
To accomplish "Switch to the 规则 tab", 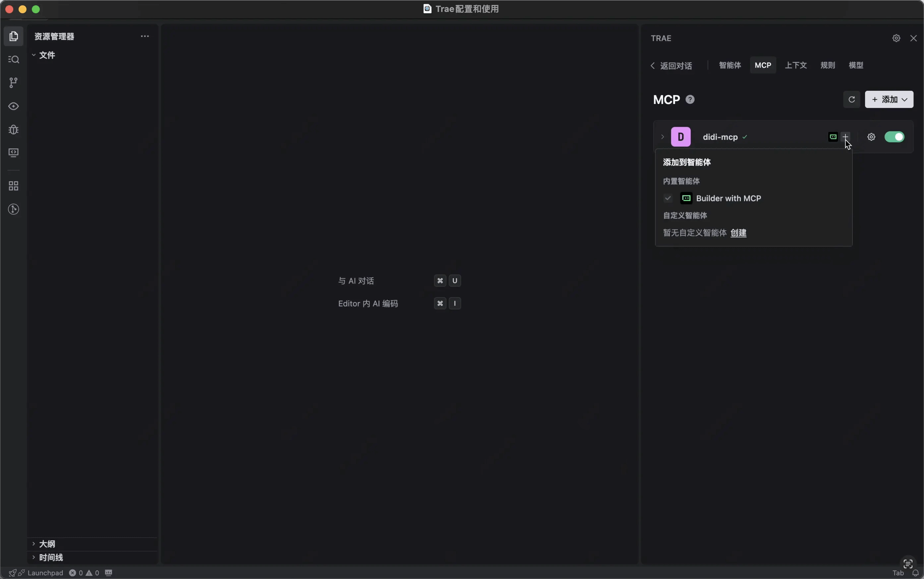I will coord(828,65).
